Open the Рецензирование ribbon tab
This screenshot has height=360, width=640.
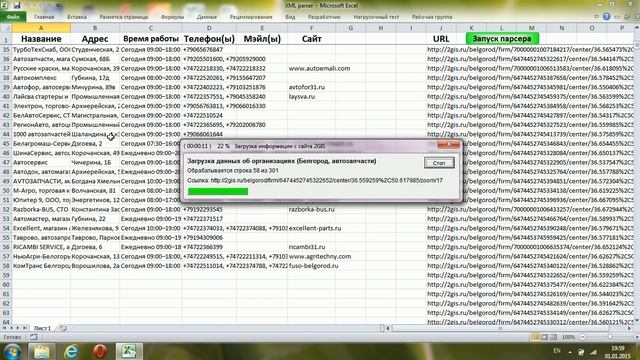[251, 17]
